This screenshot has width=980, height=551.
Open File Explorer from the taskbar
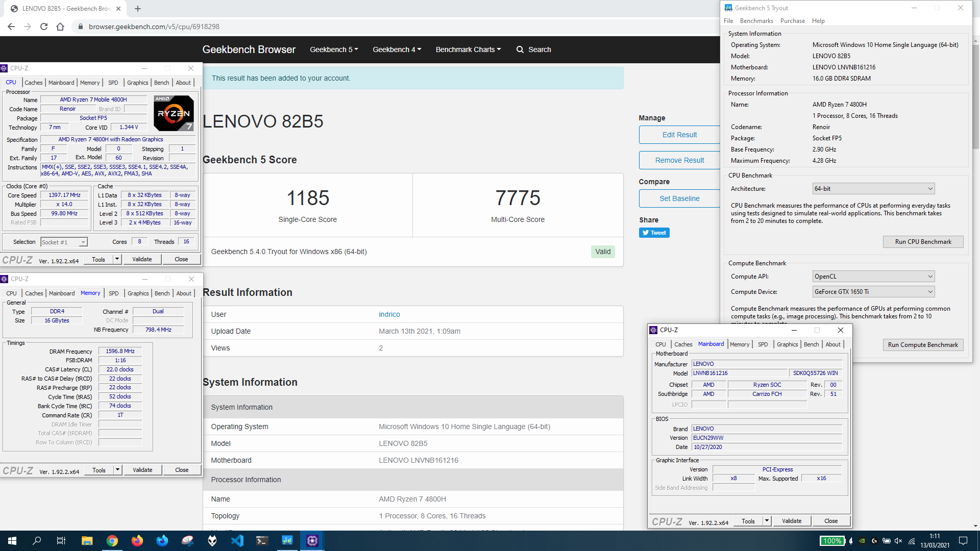point(87,541)
